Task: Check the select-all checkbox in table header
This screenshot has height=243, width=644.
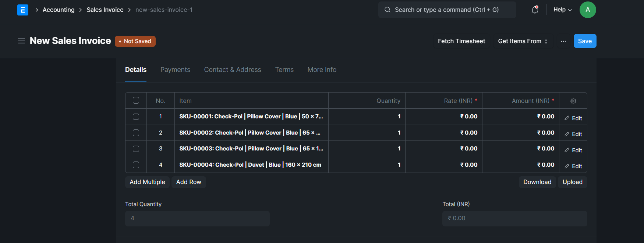Action: pos(136,100)
